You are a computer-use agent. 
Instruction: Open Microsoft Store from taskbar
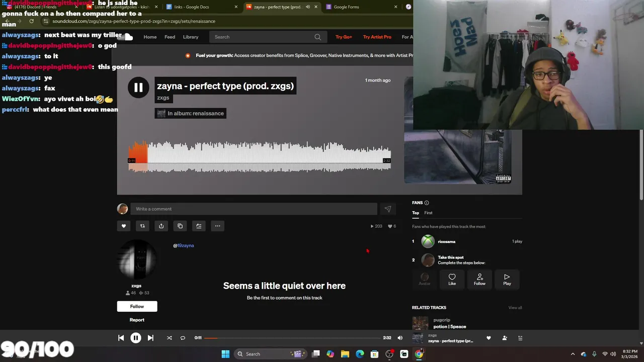pyautogui.click(x=374, y=354)
